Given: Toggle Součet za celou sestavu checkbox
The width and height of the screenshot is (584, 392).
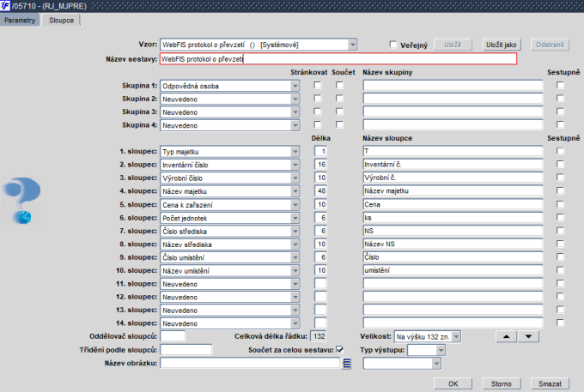Looking at the screenshot, I should click(340, 350).
